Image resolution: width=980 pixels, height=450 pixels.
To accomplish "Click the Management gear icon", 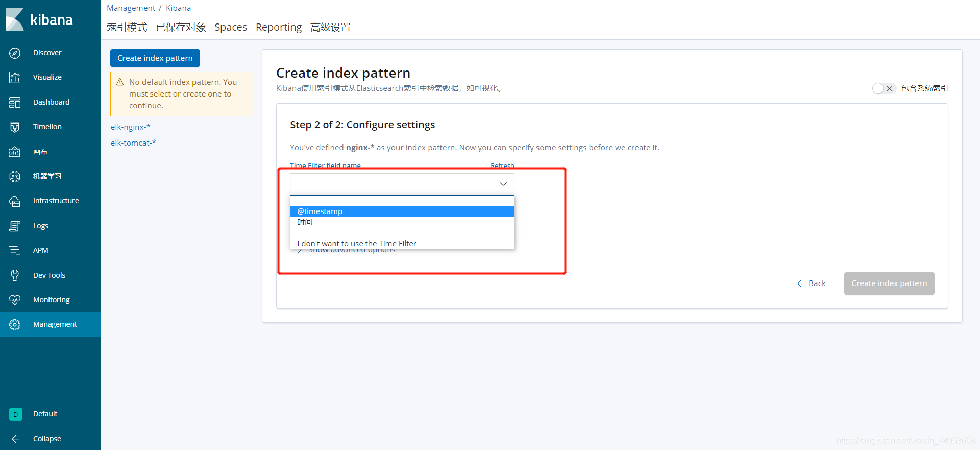I will coord(15,324).
